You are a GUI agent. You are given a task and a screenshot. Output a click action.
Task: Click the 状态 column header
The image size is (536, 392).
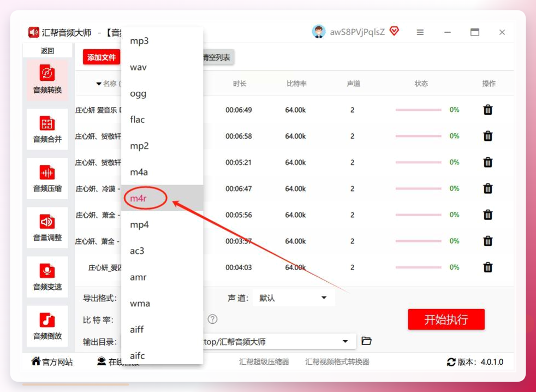421,84
